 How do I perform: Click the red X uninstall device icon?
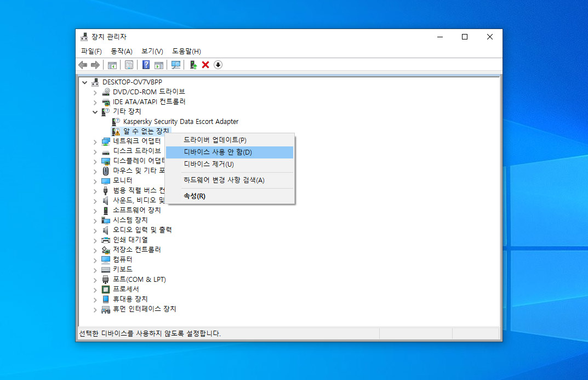tap(205, 65)
